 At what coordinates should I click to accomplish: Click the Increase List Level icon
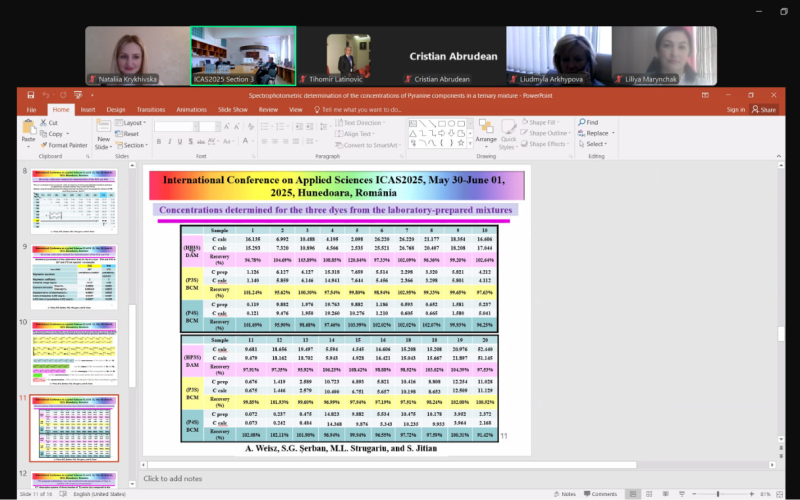click(310, 126)
